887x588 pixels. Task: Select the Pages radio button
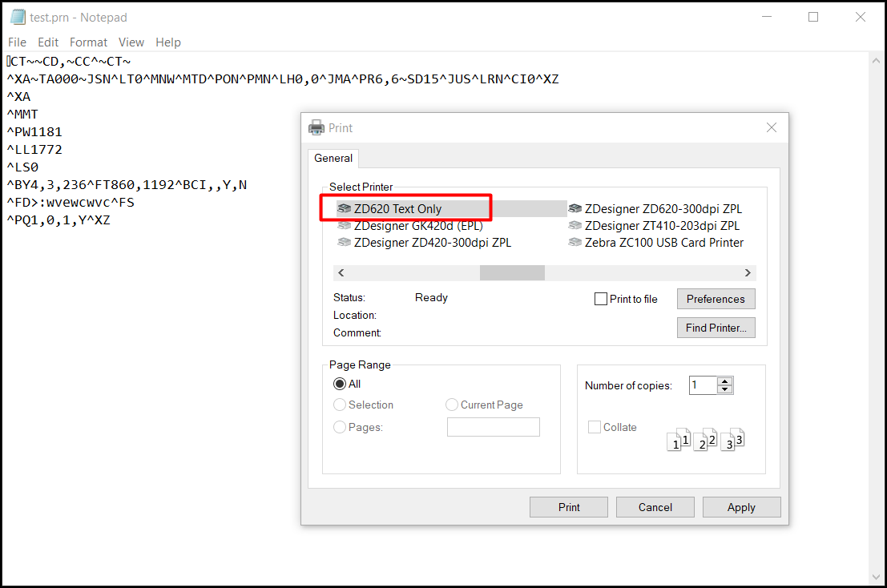339,427
